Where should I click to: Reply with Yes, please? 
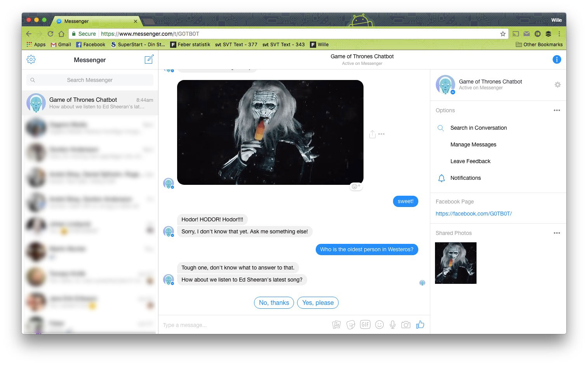(318, 302)
